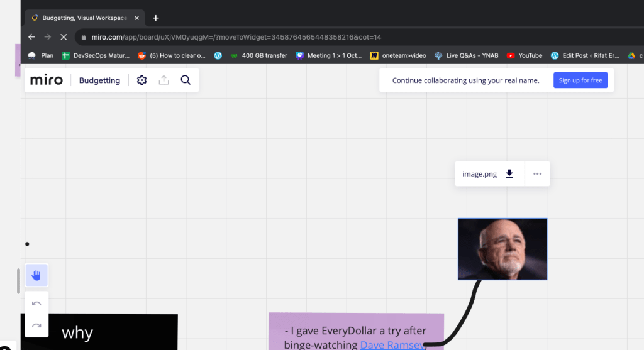This screenshot has width=644, height=350.
Task: Open the three-dot more options menu
Action: tap(537, 174)
